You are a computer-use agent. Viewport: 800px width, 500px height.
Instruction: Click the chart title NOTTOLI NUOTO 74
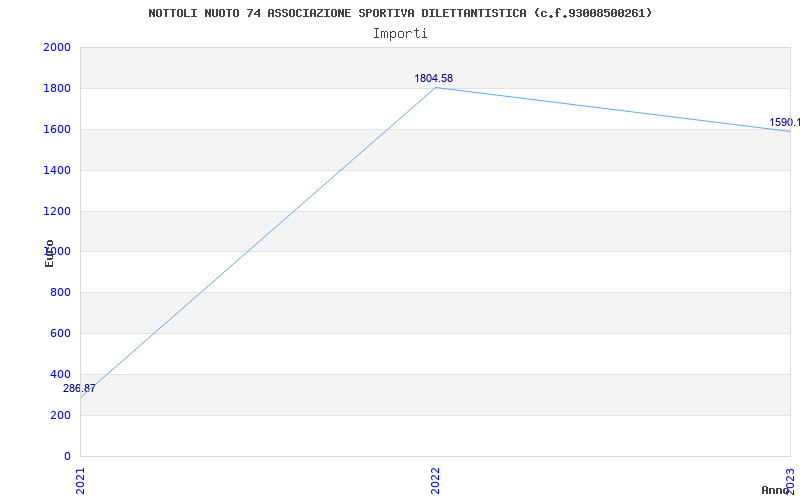(400, 13)
